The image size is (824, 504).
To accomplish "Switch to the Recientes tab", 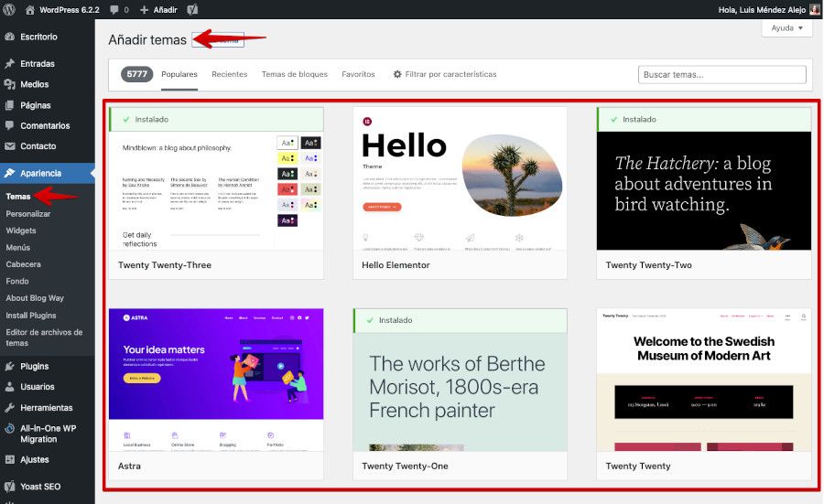I will [x=229, y=75].
